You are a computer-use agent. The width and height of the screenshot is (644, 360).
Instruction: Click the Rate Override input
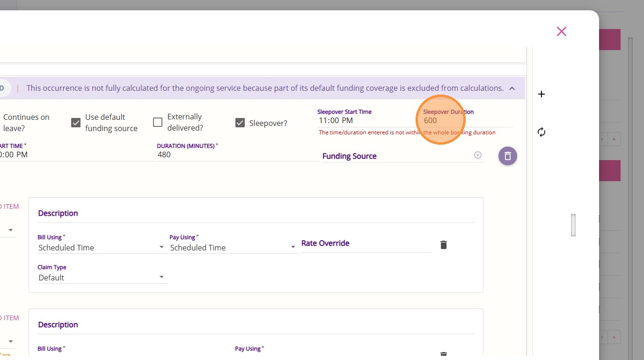click(x=365, y=243)
